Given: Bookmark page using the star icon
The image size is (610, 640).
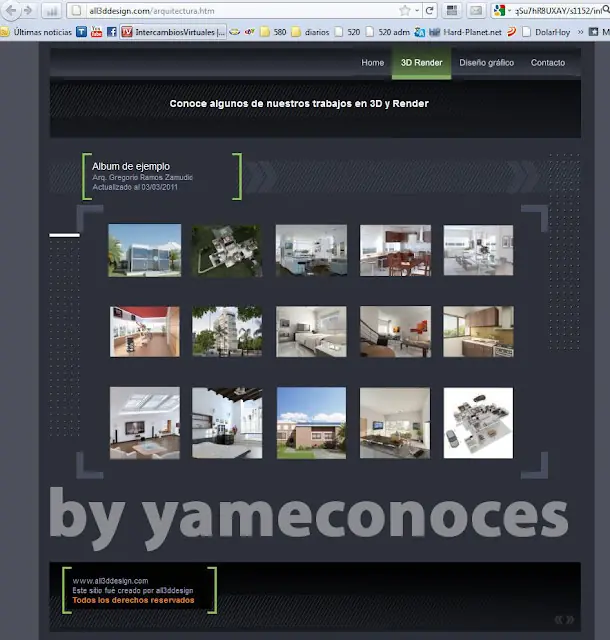Looking at the screenshot, I should [x=405, y=11].
